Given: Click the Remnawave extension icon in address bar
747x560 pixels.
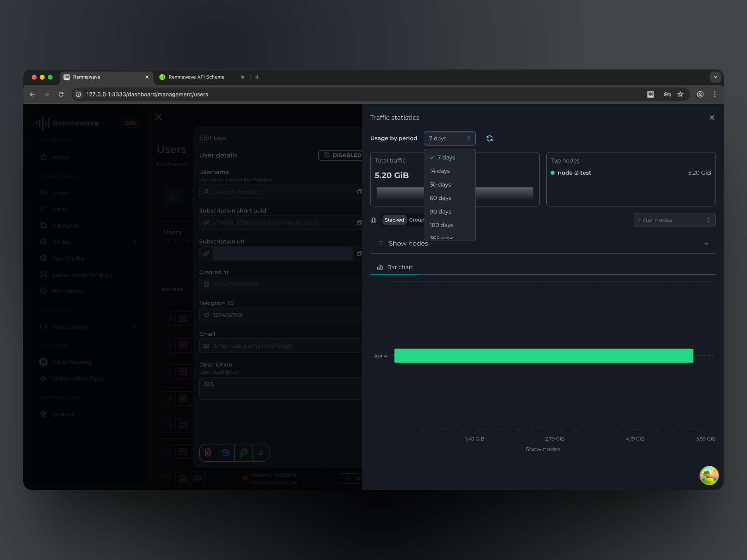Looking at the screenshot, I should [x=651, y=94].
